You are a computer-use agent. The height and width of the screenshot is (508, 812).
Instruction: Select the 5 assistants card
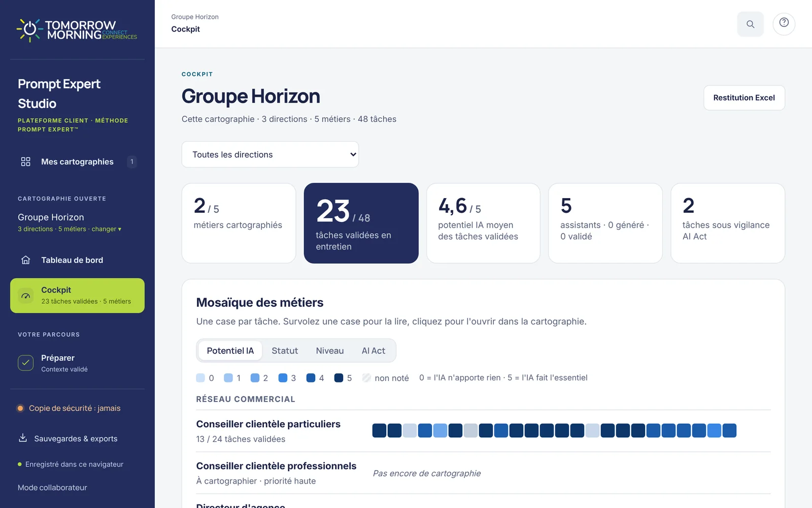pos(605,223)
